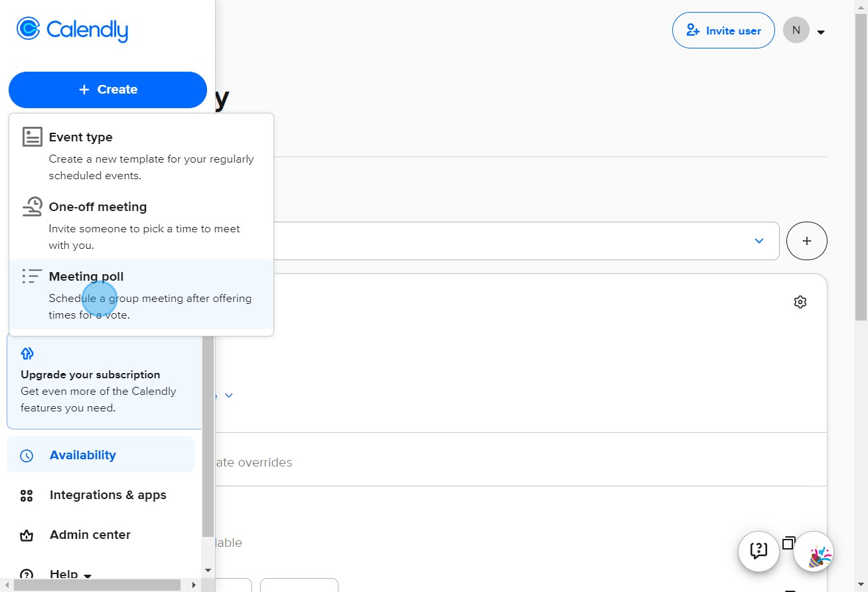
Task: Expand the account dropdown arrow
Action: point(821,32)
